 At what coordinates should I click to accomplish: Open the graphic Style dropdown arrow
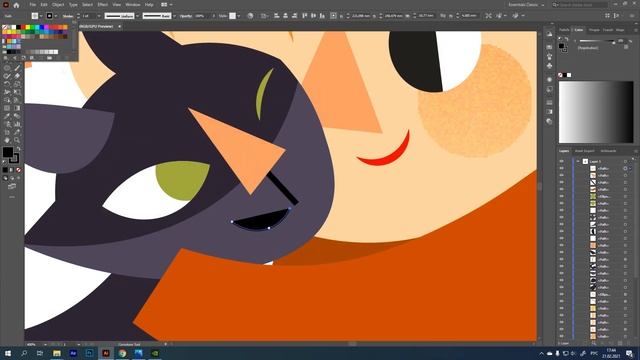(x=238, y=16)
